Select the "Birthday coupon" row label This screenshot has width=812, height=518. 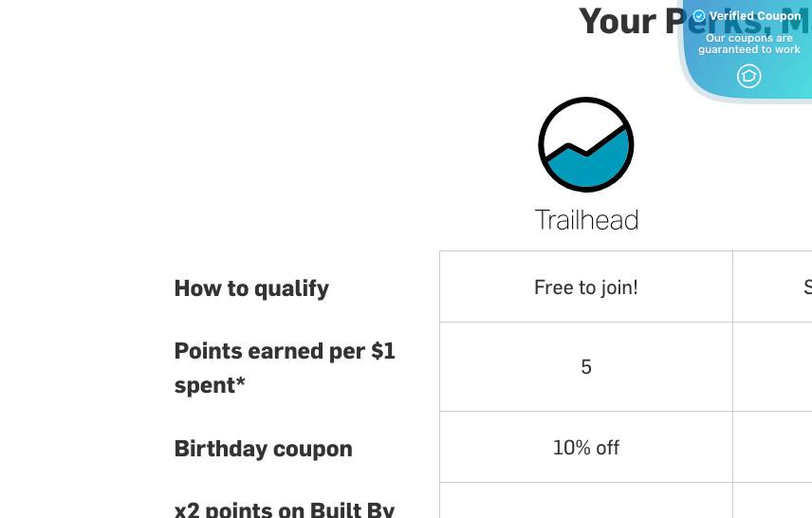pyautogui.click(x=263, y=449)
